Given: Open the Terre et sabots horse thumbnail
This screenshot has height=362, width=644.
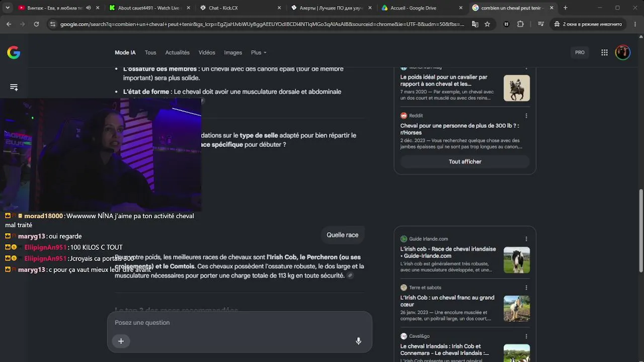Looking at the screenshot, I should 517,309.
